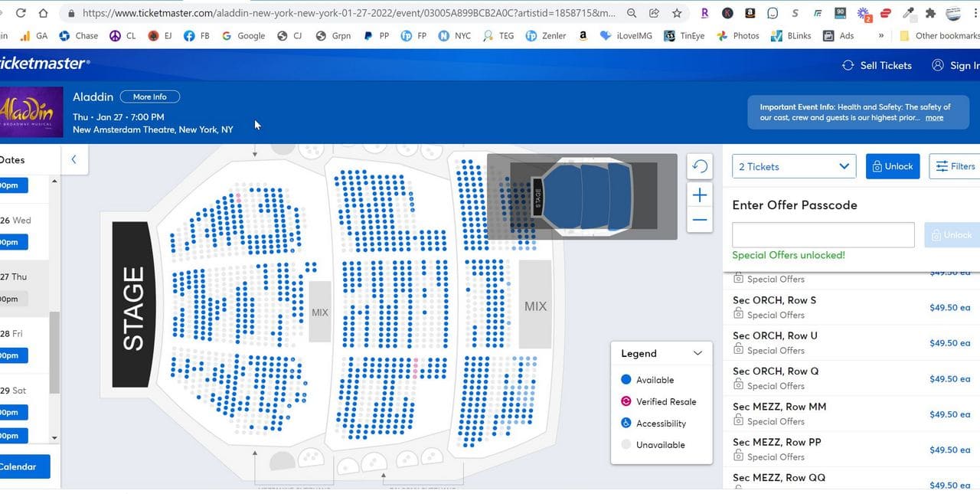Bookmark this page with the star icon

[677, 13]
